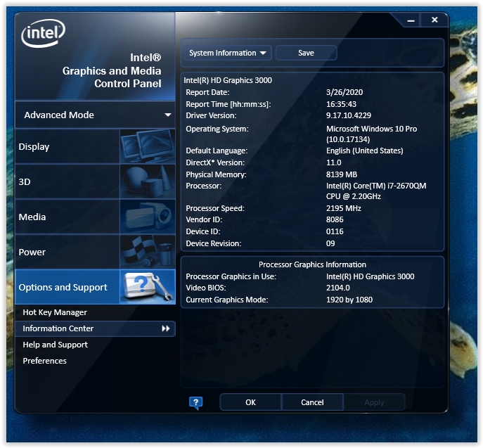Open the Display monitors icon
Screen dimensions: 483x448
(148, 146)
